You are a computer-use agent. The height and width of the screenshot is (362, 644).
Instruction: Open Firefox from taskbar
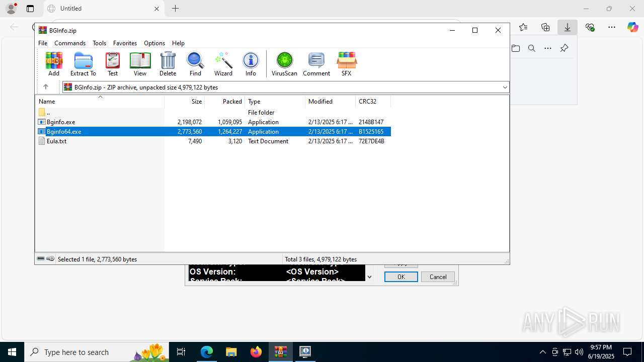[x=256, y=352]
